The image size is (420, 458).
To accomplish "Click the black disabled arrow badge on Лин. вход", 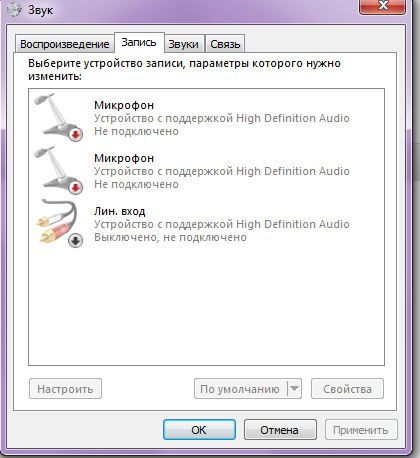I will pos(76,241).
